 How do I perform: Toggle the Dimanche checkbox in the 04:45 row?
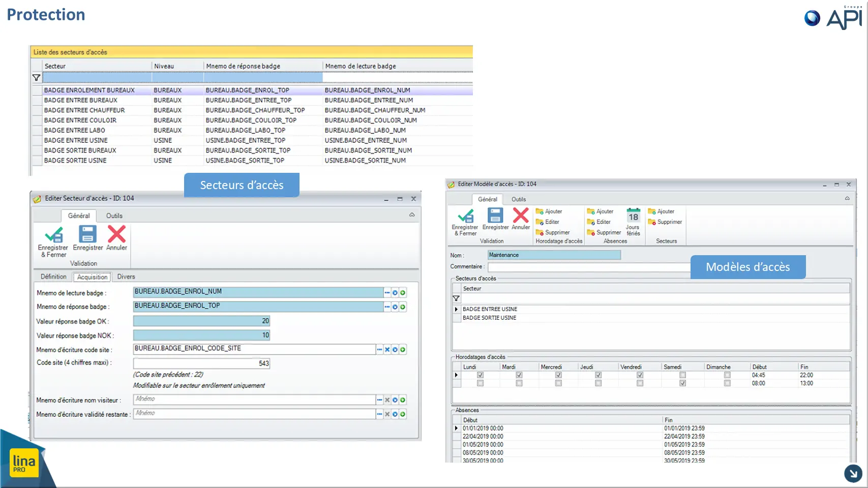point(727,375)
